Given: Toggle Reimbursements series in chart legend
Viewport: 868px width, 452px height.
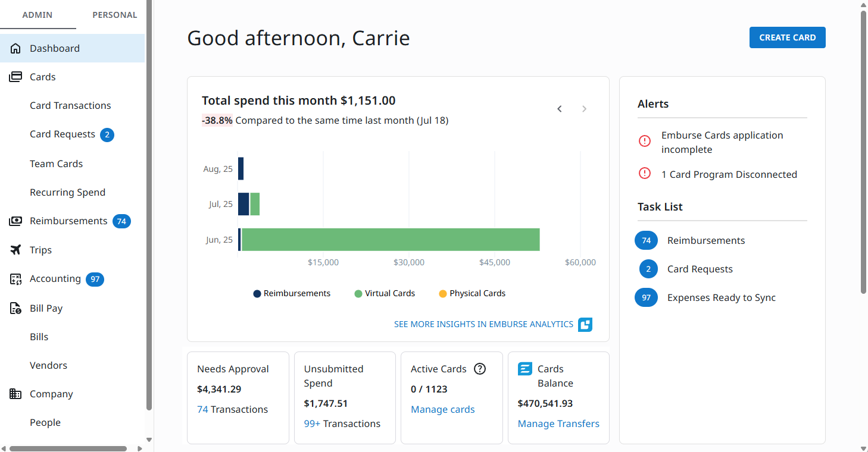Looking at the screenshot, I should point(292,293).
